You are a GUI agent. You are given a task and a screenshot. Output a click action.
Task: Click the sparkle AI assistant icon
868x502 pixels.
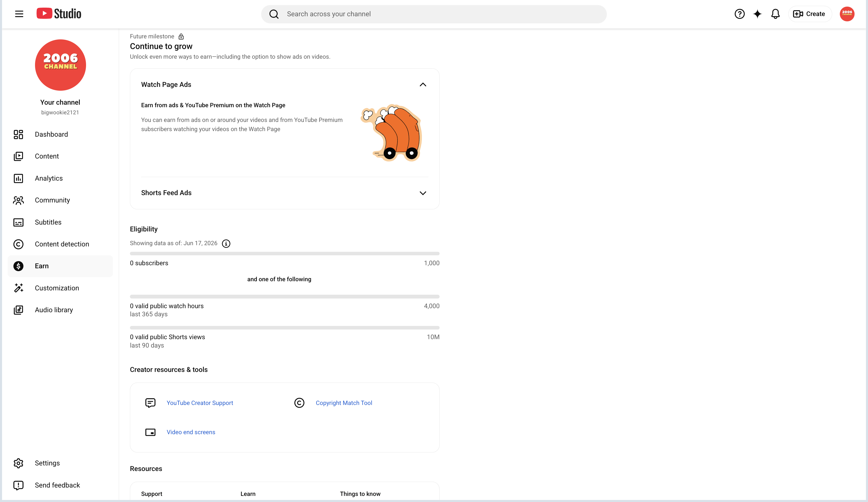pyautogui.click(x=757, y=14)
